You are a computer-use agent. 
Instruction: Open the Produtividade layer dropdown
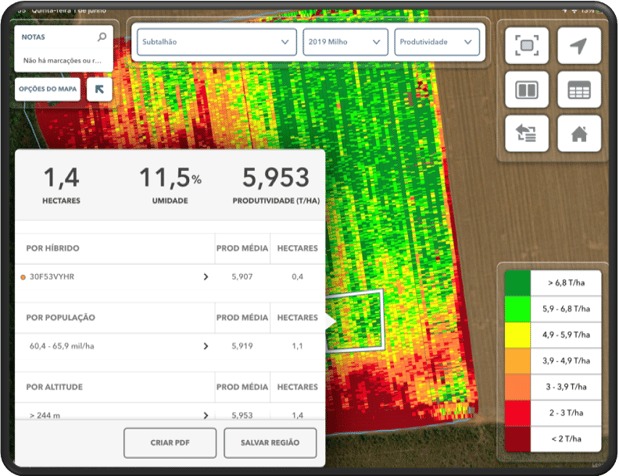[x=437, y=42]
